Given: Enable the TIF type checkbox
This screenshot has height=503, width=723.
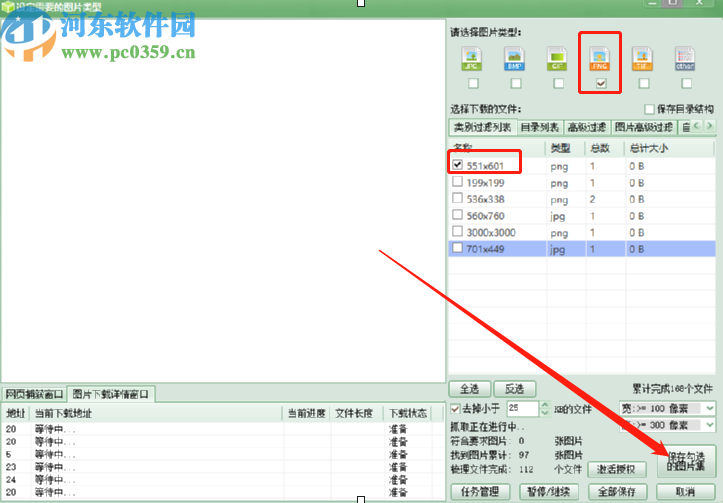Looking at the screenshot, I should tap(644, 83).
